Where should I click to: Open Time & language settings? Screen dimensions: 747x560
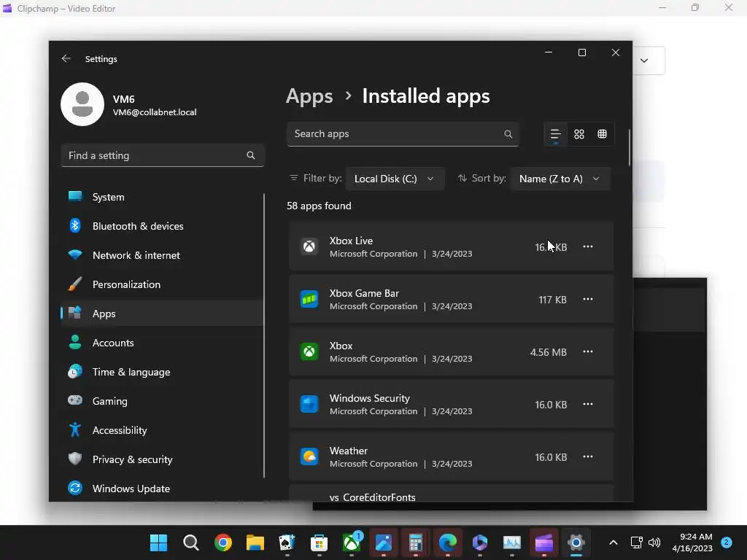click(x=162, y=372)
